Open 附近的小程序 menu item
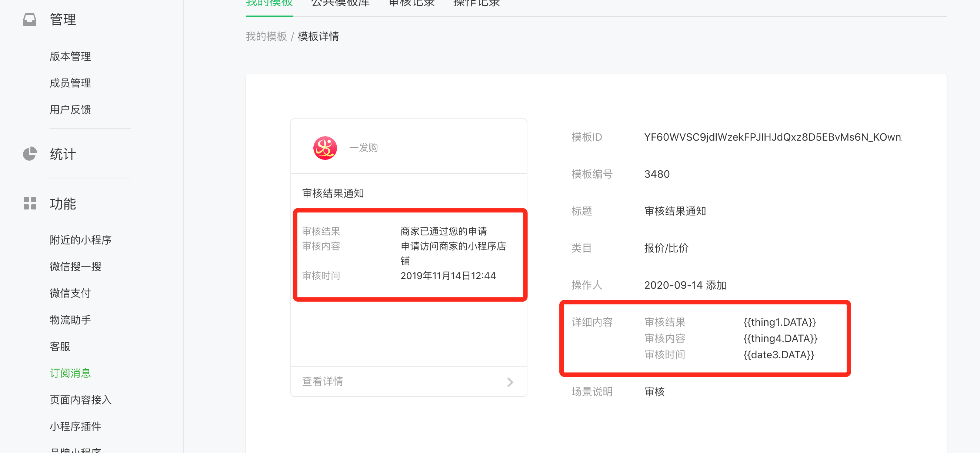This screenshot has width=980, height=453. [81, 240]
